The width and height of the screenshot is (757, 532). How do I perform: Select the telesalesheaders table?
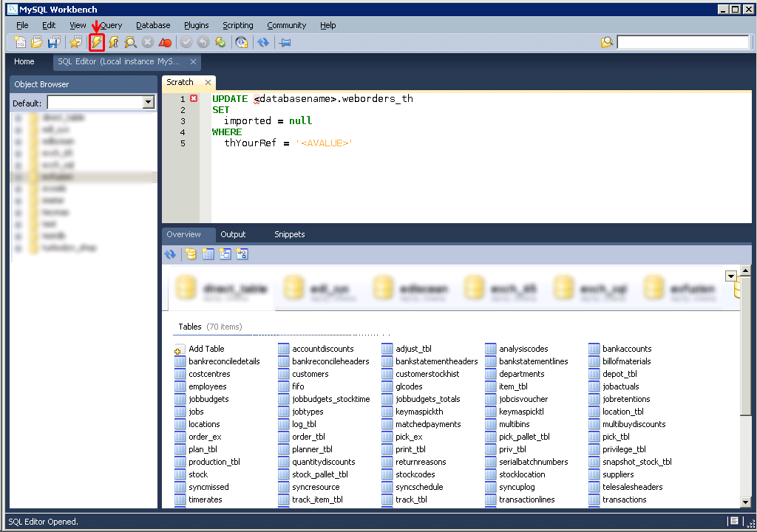click(x=626, y=487)
